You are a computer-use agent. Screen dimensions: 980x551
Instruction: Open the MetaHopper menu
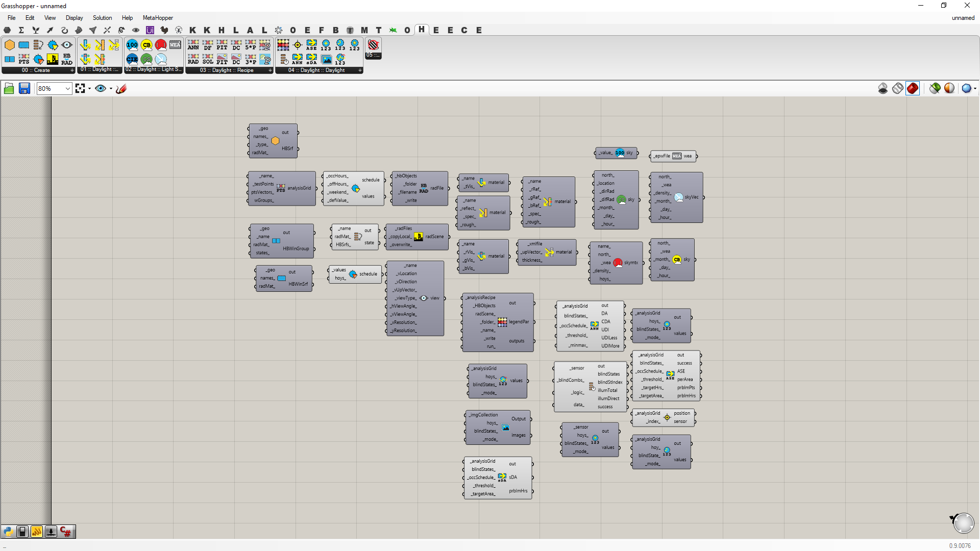click(x=158, y=18)
